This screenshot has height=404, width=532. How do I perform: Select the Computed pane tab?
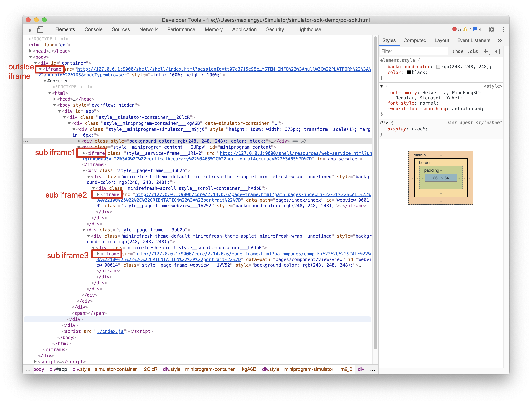tap(415, 40)
